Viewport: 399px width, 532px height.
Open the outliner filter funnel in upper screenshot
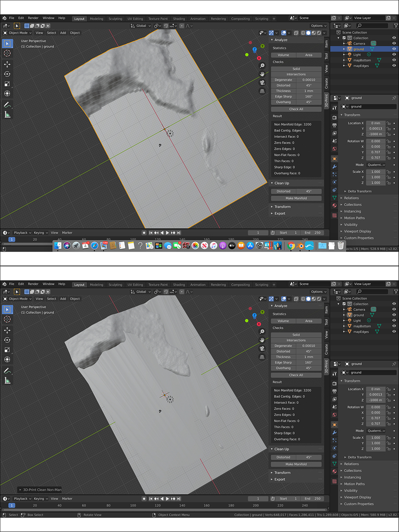pos(396,26)
